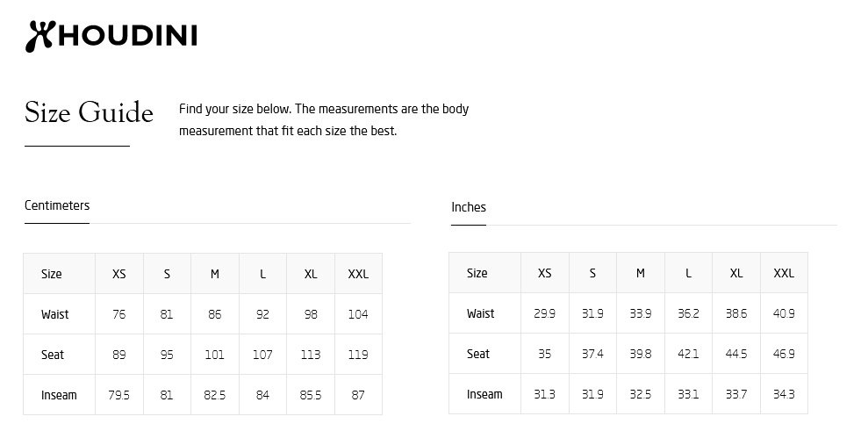Click the Find your size description text

click(x=324, y=119)
